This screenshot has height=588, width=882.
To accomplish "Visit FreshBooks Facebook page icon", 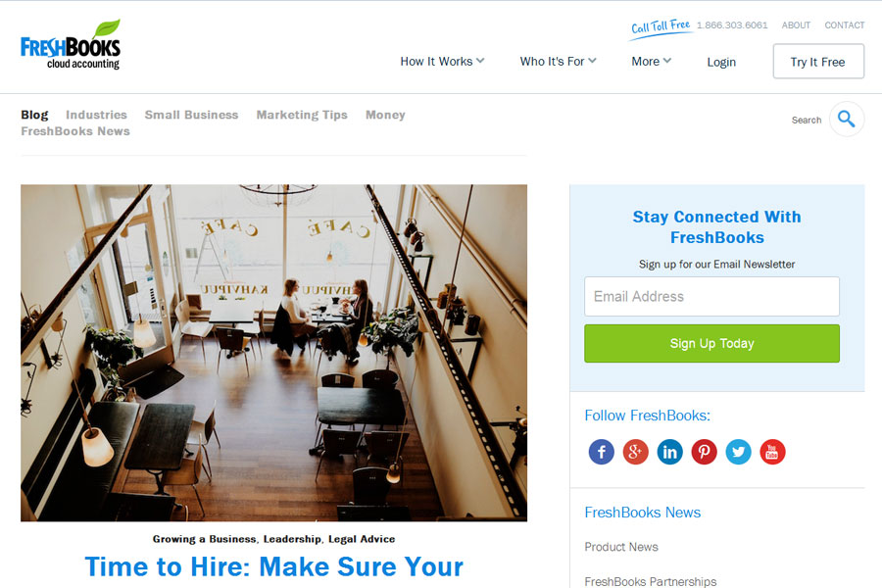I will (x=602, y=452).
